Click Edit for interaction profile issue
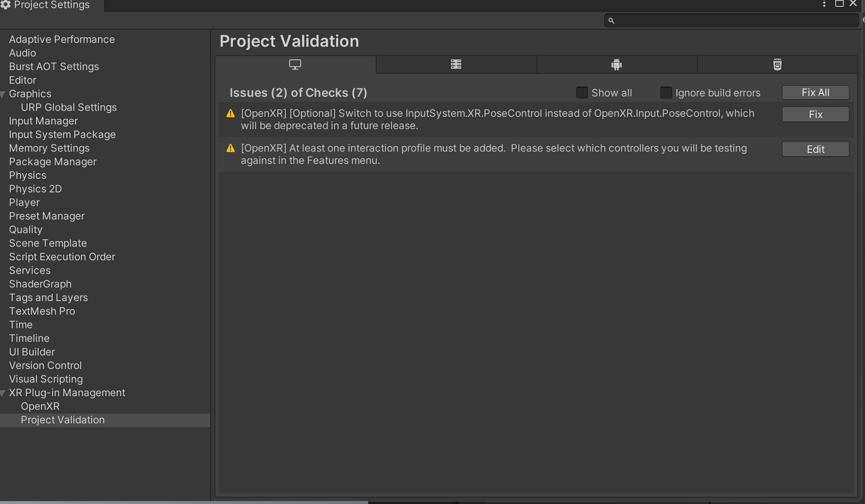The image size is (865, 504). tap(815, 149)
